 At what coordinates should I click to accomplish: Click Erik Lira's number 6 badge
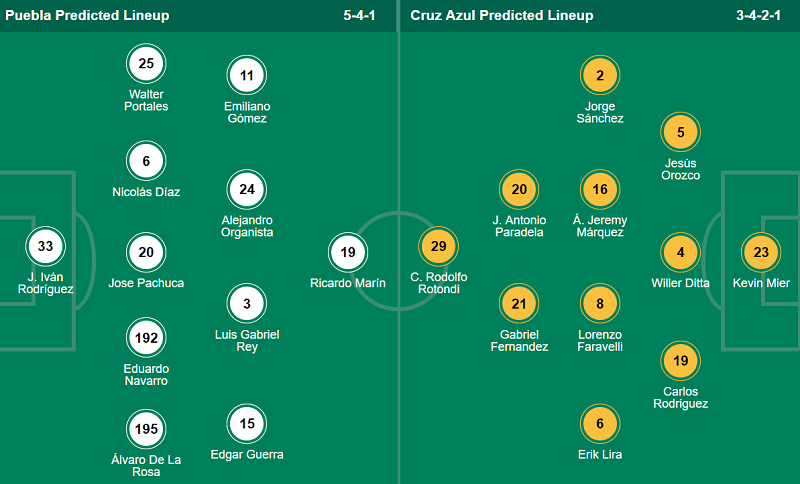click(x=600, y=424)
